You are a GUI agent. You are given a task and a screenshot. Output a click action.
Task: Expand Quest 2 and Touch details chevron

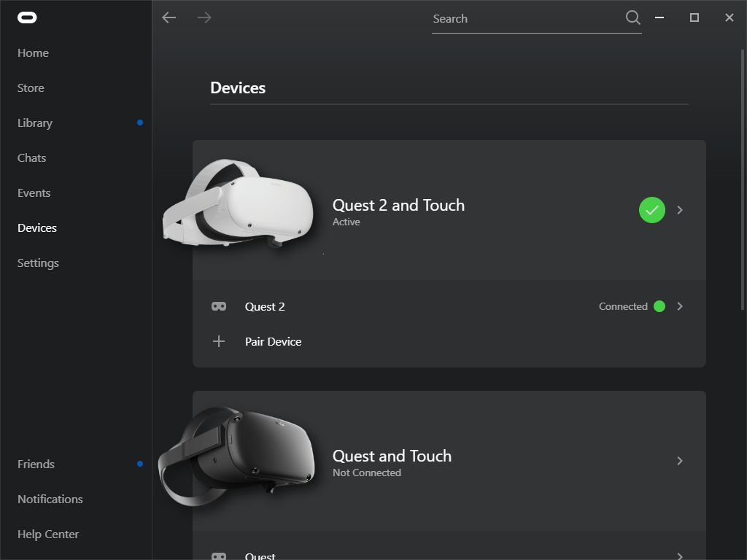coord(680,210)
